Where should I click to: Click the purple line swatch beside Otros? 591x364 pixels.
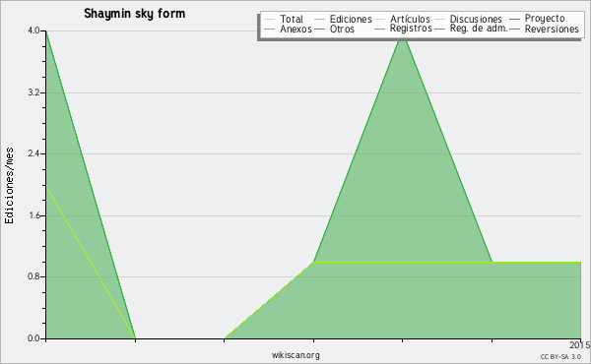[x=319, y=29]
